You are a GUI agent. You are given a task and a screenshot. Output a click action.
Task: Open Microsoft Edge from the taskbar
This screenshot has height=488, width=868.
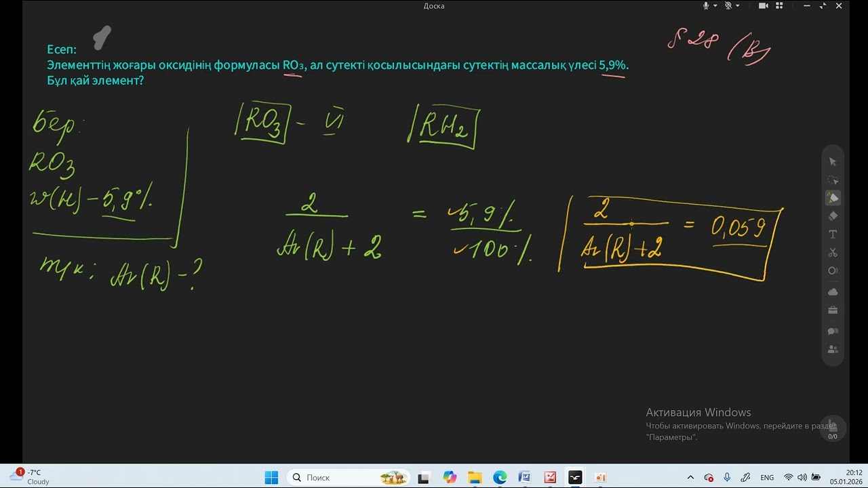point(500,477)
